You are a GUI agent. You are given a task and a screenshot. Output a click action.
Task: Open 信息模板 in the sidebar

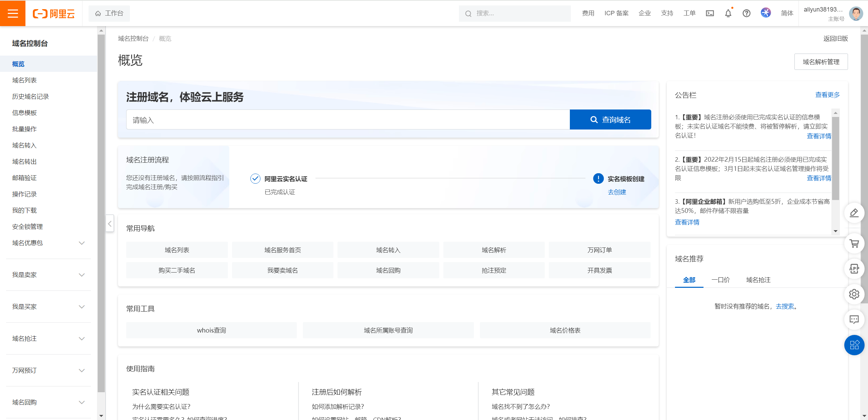(24, 113)
